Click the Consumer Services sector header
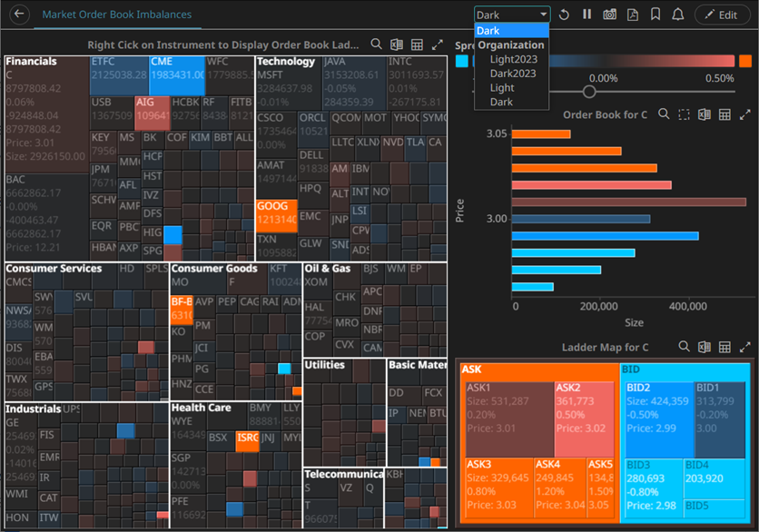Screen dimensions: 759x532 (54, 269)
